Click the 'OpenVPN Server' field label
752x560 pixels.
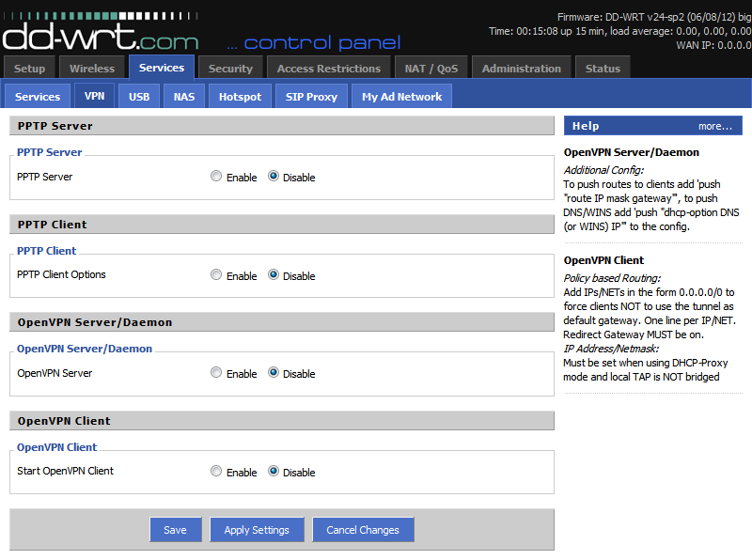click(x=55, y=373)
